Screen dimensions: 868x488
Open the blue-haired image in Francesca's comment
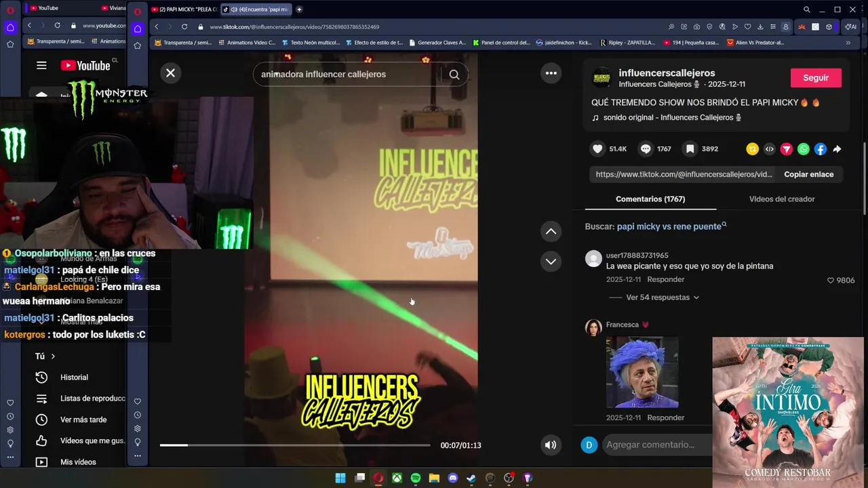coord(642,372)
